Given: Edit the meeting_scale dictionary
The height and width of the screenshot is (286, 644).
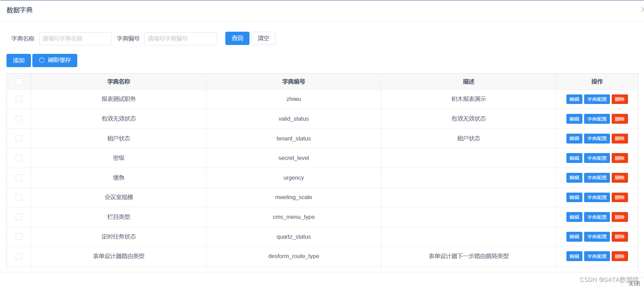Looking at the screenshot, I should (574, 197).
